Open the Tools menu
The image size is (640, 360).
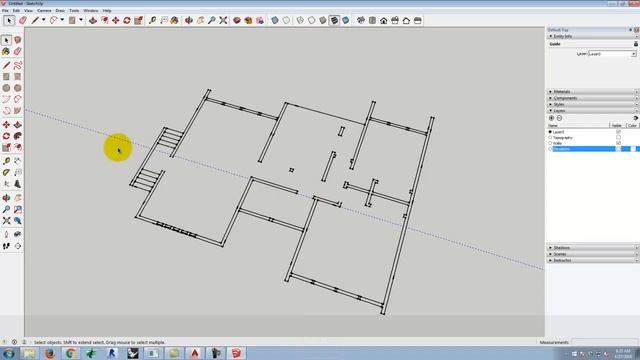click(x=74, y=11)
